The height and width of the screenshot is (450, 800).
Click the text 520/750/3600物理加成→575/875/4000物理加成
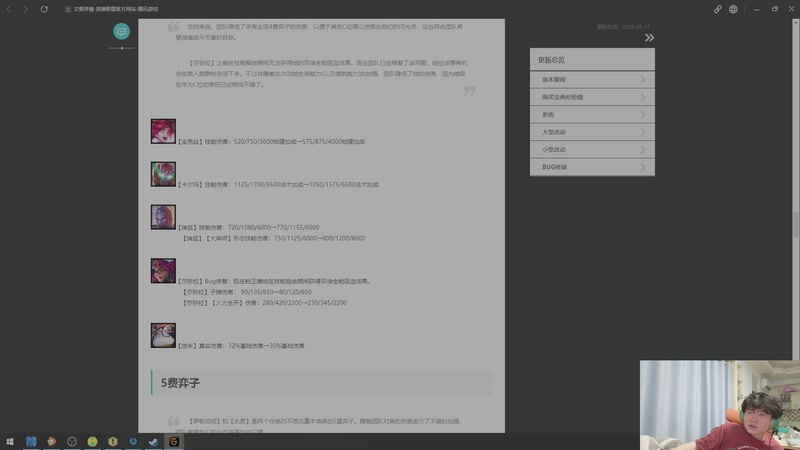[x=299, y=142]
